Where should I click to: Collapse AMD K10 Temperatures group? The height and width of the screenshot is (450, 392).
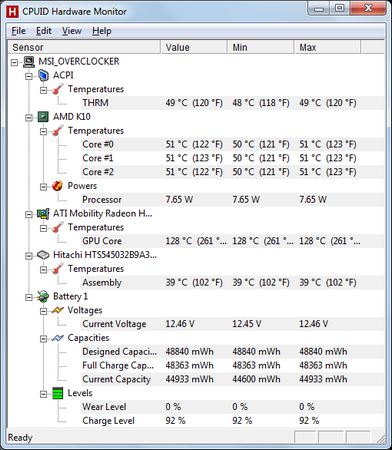(x=44, y=131)
